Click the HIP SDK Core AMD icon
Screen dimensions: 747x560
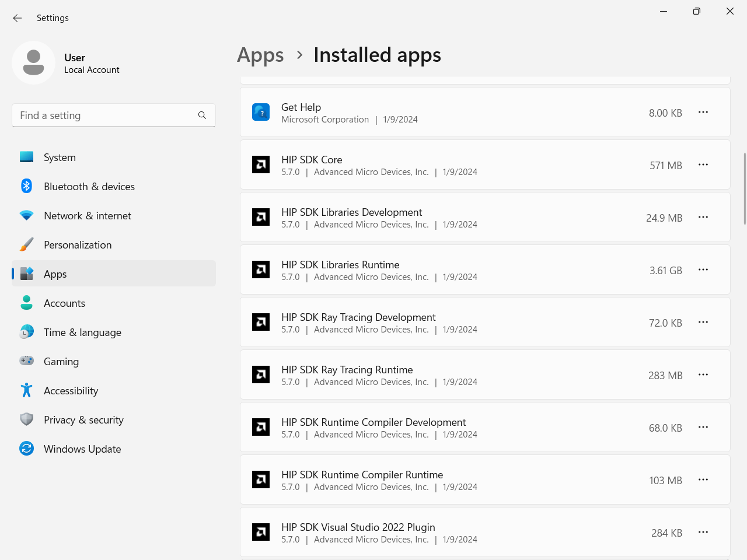pos(261,164)
